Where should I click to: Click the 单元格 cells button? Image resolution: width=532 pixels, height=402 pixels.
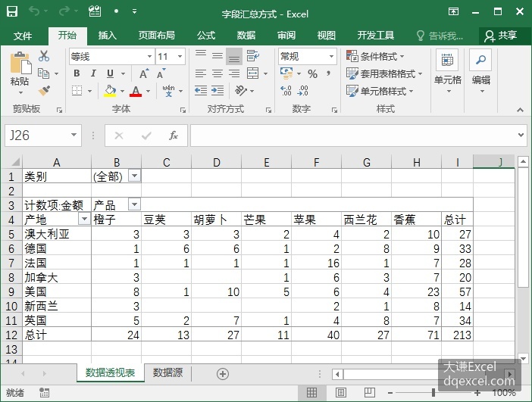click(x=448, y=72)
